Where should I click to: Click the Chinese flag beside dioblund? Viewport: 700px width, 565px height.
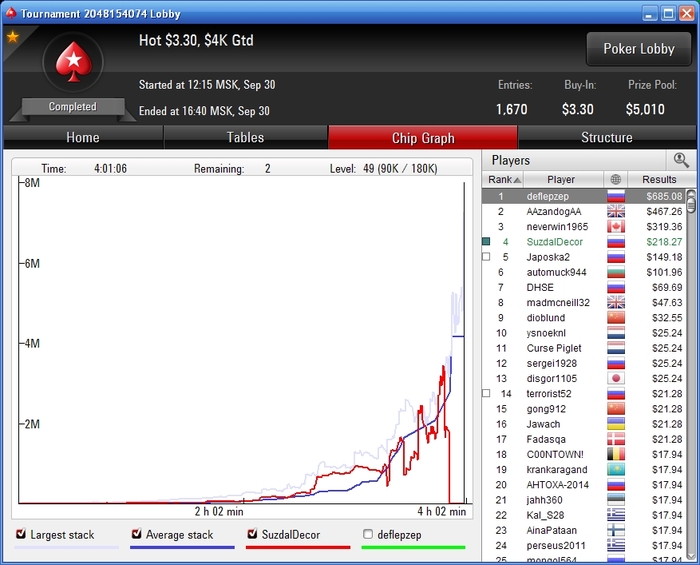616,318
